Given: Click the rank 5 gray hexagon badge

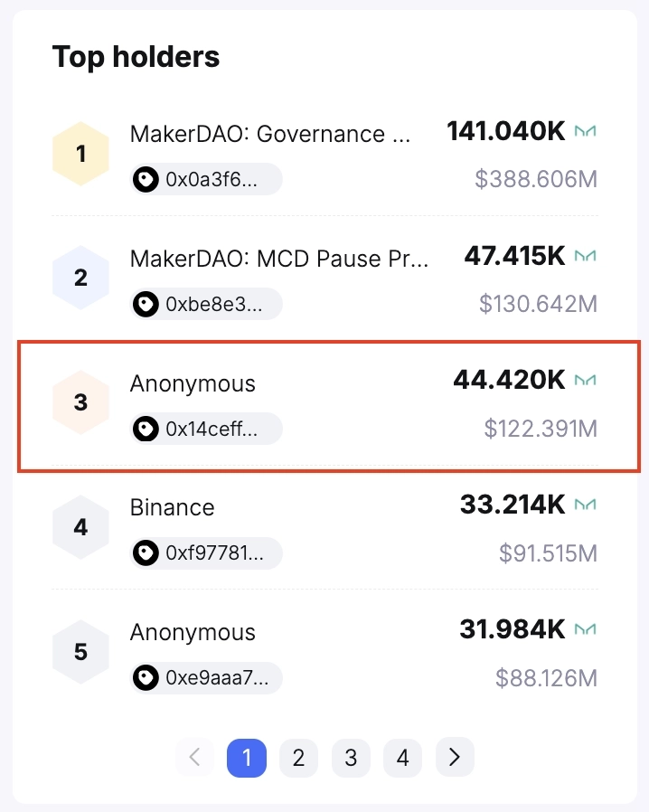Looking at the screenshot, I should 80,651.
